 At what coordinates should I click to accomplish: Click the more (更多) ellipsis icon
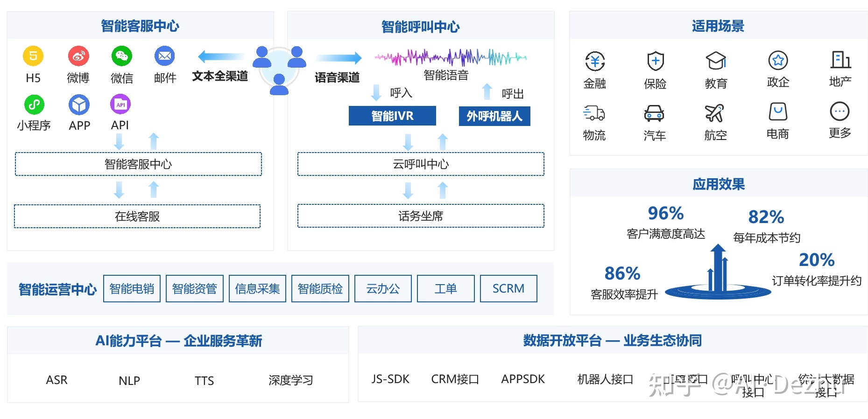[x=840, y=112]
